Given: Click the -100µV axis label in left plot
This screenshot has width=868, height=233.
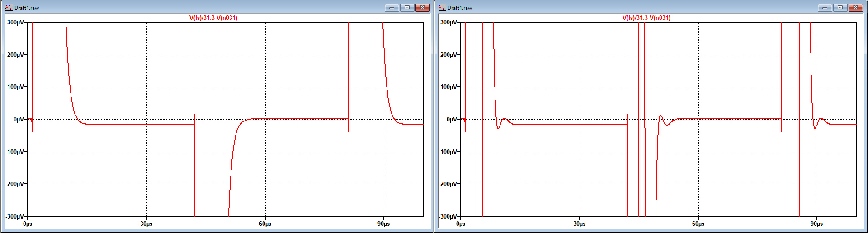Looking at the screenshot, I should click(14, 152).
